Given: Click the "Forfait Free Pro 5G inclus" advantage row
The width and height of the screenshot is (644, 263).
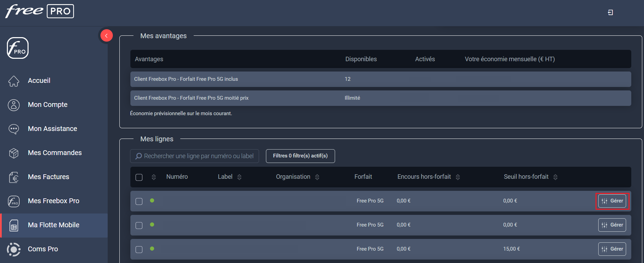Looking at the screenshot, I should [381, 79].
